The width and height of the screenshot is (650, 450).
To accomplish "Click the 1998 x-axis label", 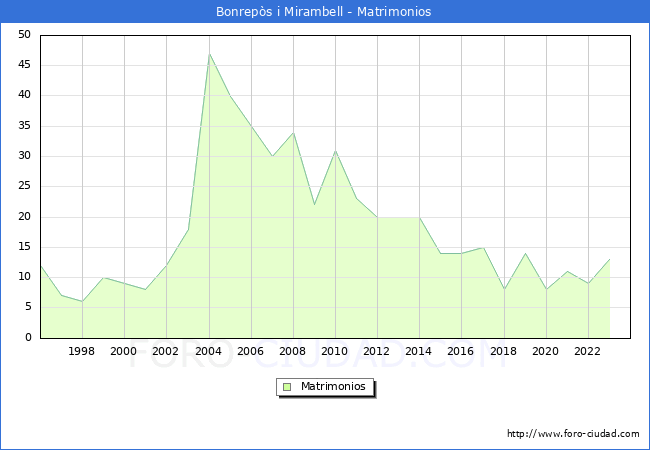I will pos(82,351).
